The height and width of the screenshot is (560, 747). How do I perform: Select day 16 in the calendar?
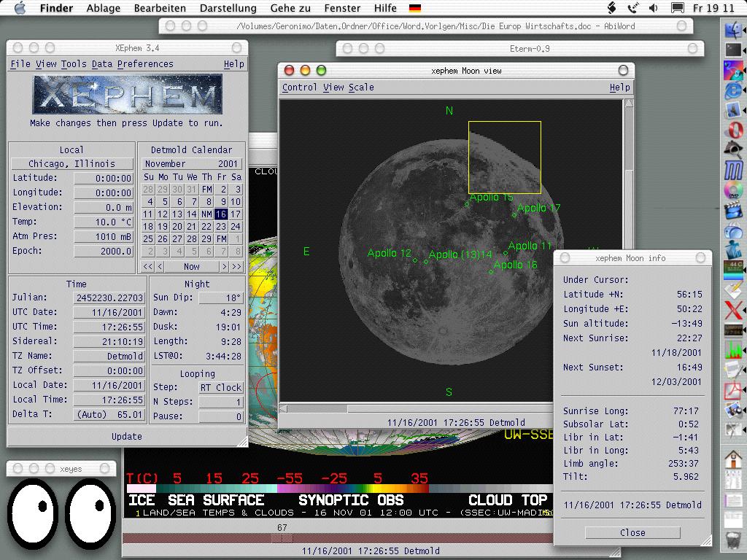point(220,214)
